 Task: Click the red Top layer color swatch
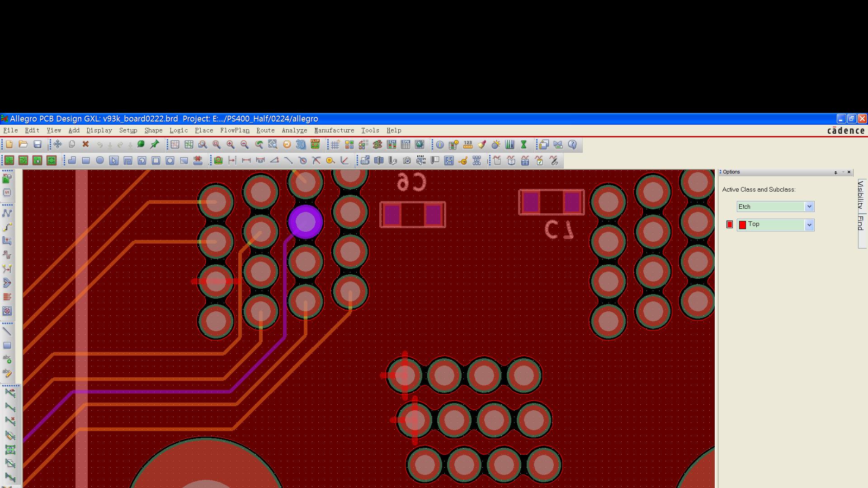742,225
